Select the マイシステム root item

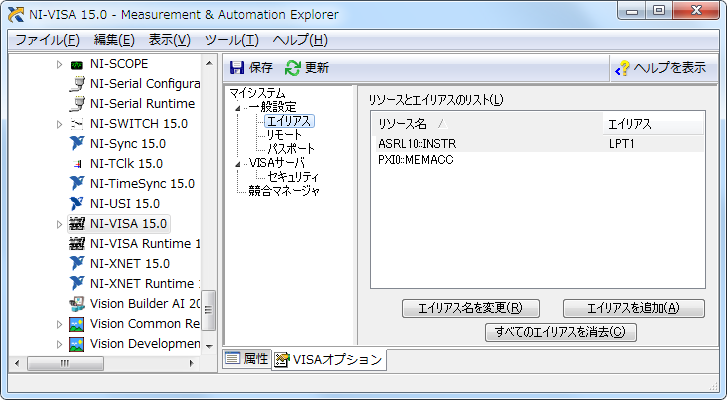257,94
